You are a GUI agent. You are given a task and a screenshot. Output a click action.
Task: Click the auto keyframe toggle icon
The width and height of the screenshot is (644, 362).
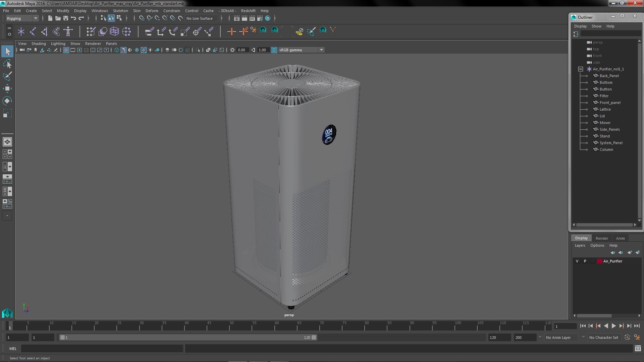click(x=627, y=338)
